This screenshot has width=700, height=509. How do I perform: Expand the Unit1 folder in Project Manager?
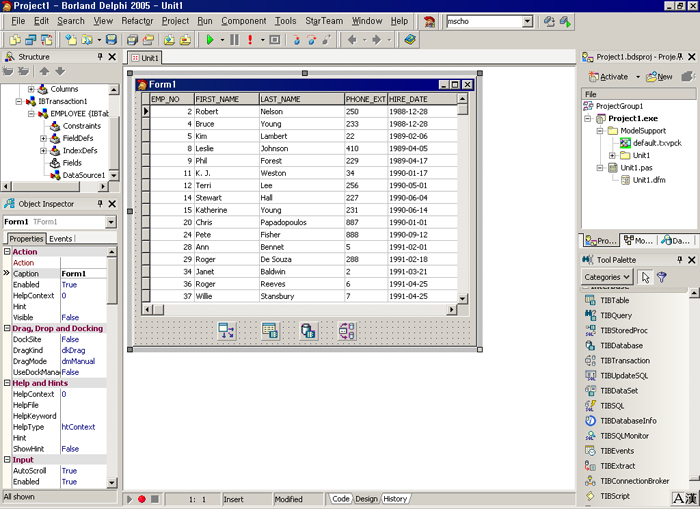click(x=611, y=155)
